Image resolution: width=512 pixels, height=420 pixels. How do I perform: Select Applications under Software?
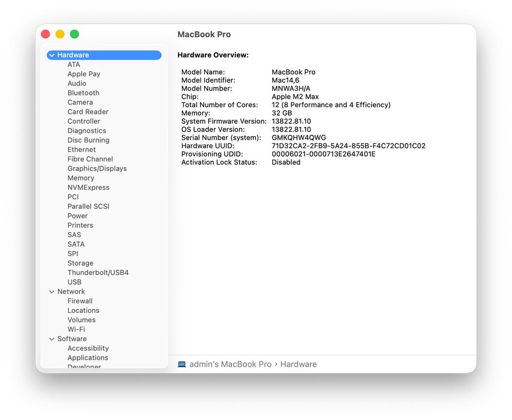point(87,358)
